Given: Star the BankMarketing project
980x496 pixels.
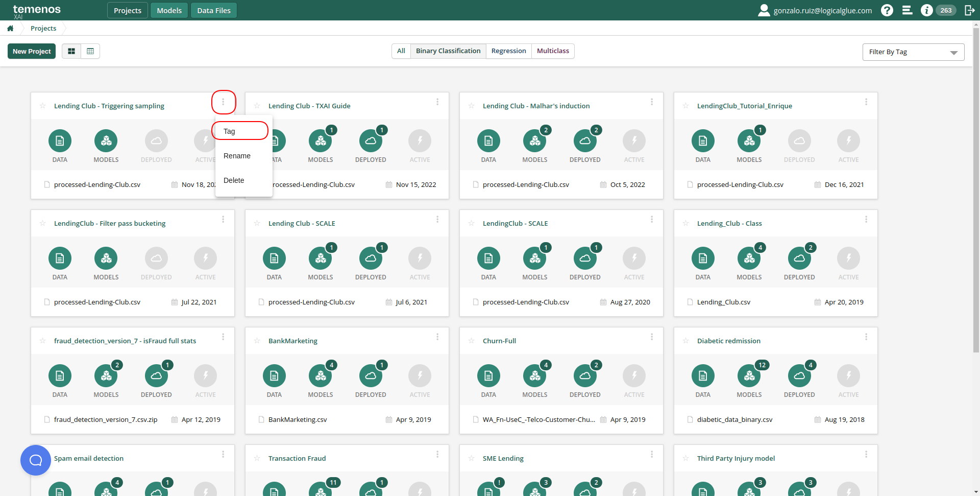Looking at the screenshot, I should (257, 341).
